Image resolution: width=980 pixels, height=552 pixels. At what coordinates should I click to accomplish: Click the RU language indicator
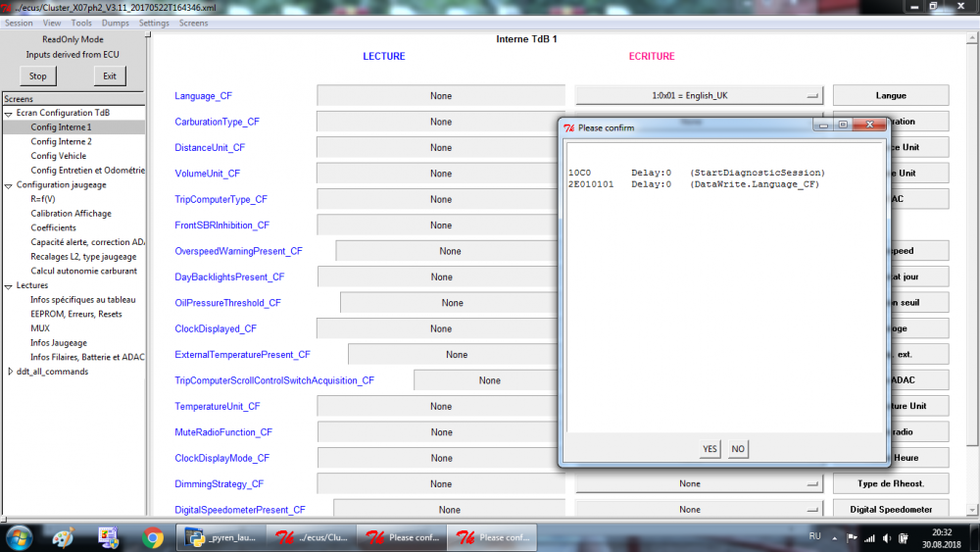point(815,535)
